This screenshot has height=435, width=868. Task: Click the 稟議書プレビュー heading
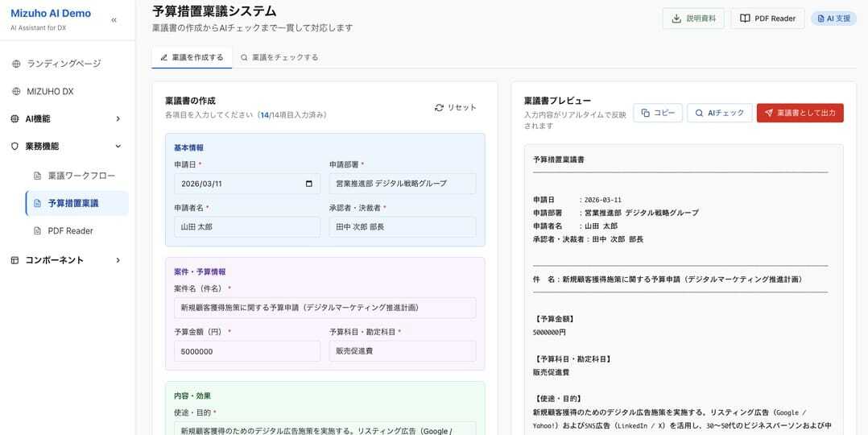point(557,101)
